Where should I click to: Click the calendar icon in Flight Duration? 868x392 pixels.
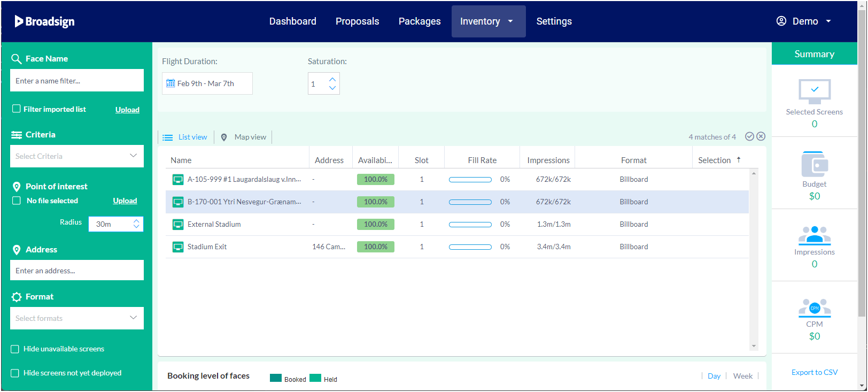[x=170, y=83]
